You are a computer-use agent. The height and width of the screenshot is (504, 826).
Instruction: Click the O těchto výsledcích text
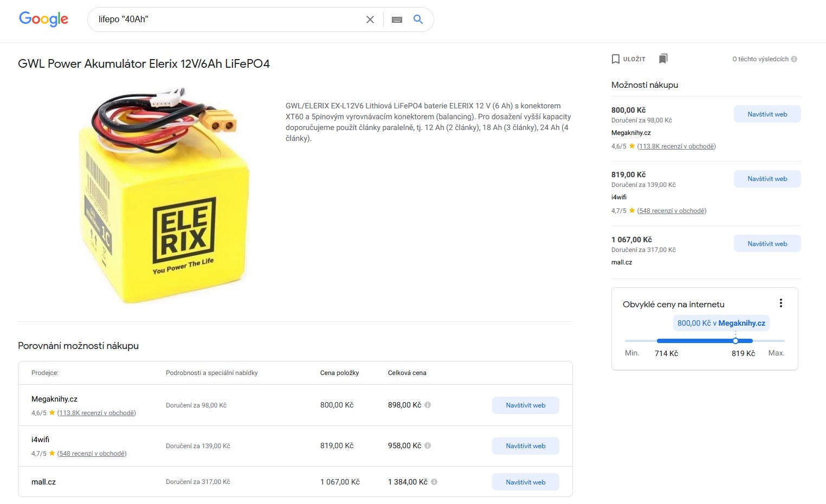760,59
